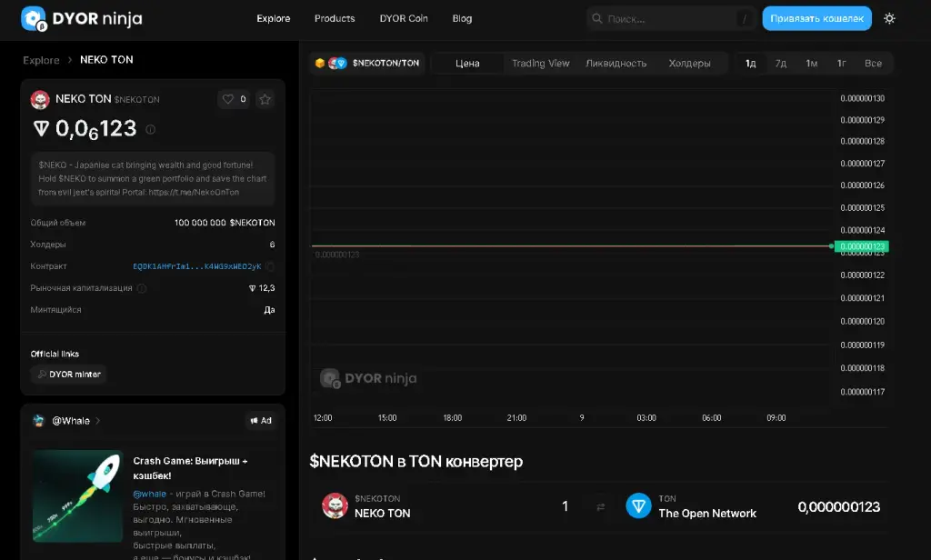This screenshot has height=560, width=931.
Task: Open the Ликвидность tab
Action: 616,64
